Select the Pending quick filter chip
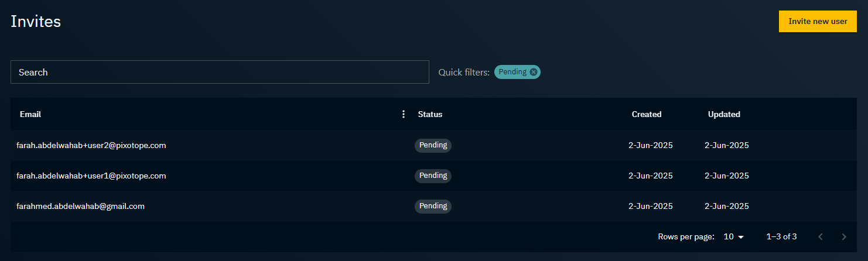 tap(513, 72)
